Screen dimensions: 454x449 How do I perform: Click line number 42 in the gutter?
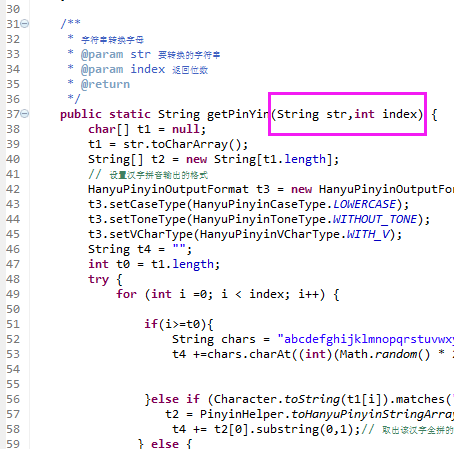click(13, 189)
